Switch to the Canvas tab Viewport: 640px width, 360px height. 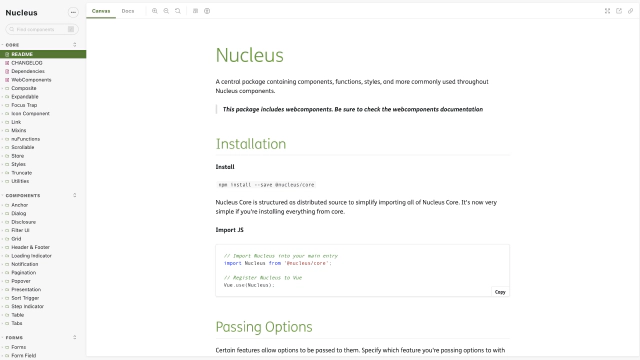(x=101, y=11)
